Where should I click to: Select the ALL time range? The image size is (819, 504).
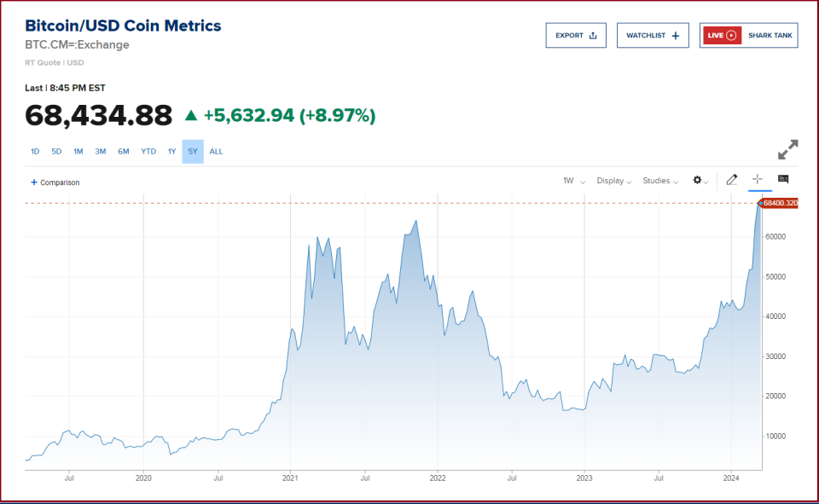(216, 152)
